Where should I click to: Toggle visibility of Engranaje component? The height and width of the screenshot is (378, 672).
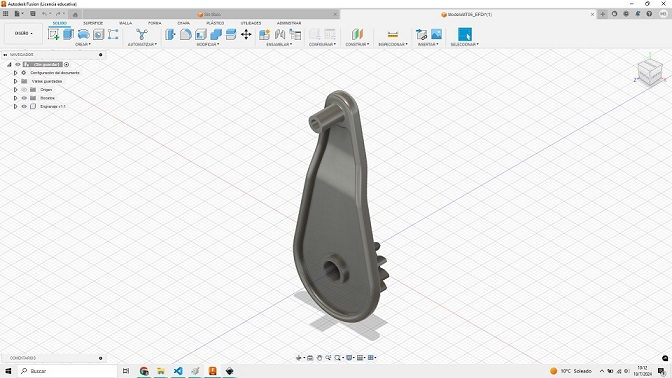point(24,106)
